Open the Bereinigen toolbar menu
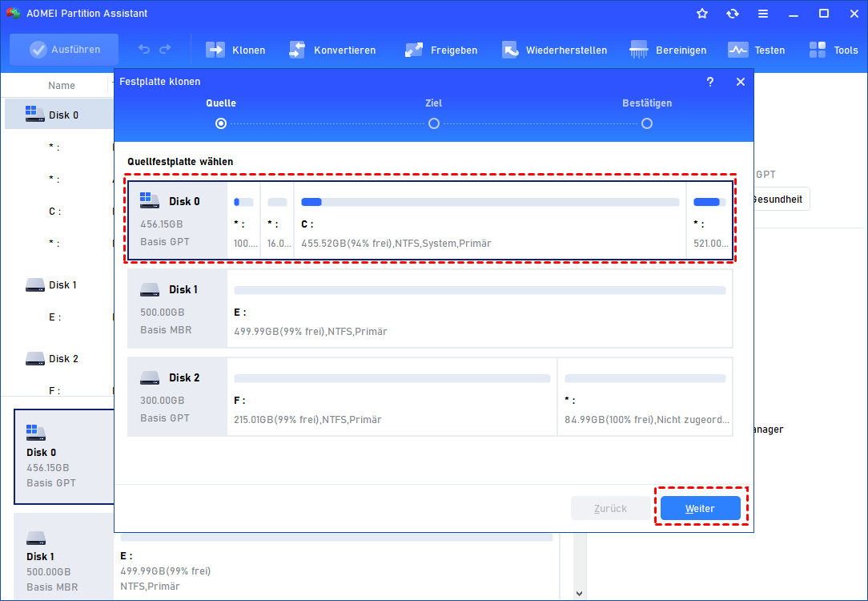The height and width of the screenshot is (601, 868). 668,50
